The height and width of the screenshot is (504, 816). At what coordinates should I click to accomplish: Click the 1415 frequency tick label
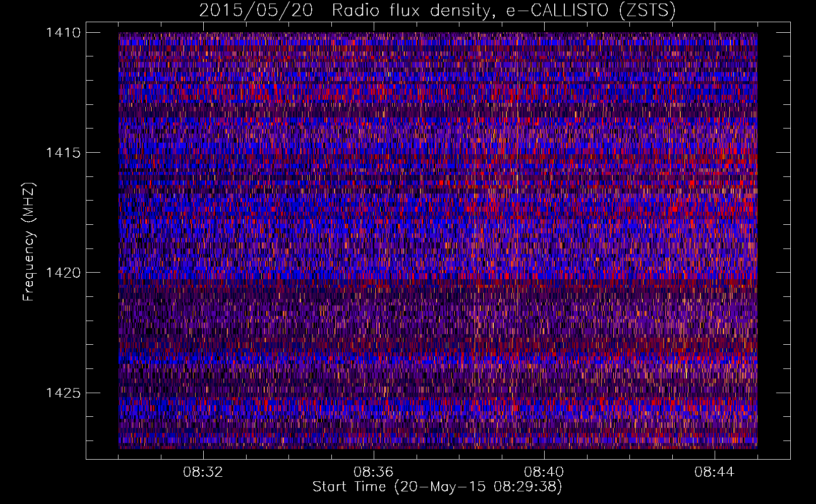[x=63, y=153]
